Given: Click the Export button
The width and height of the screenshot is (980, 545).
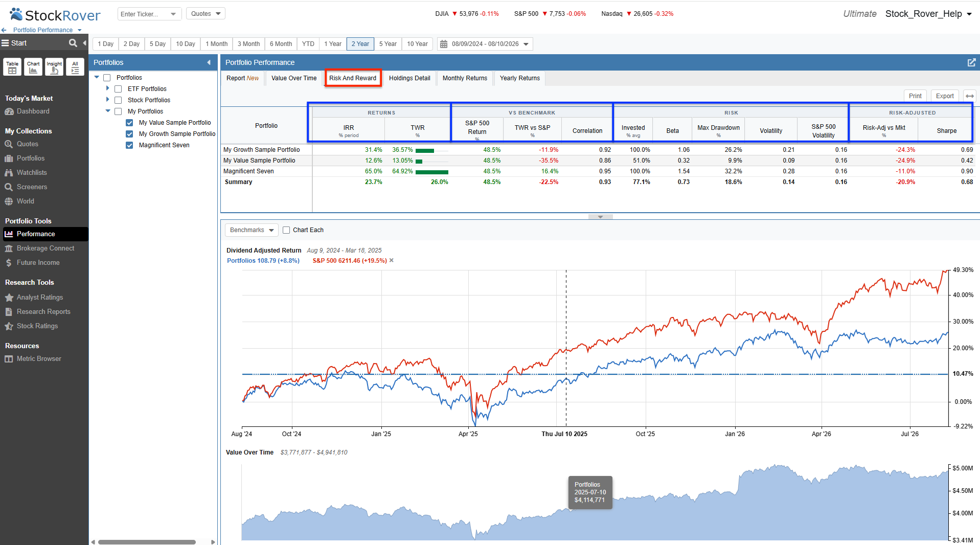Looking at the screenshot, I should click(945, 96).
